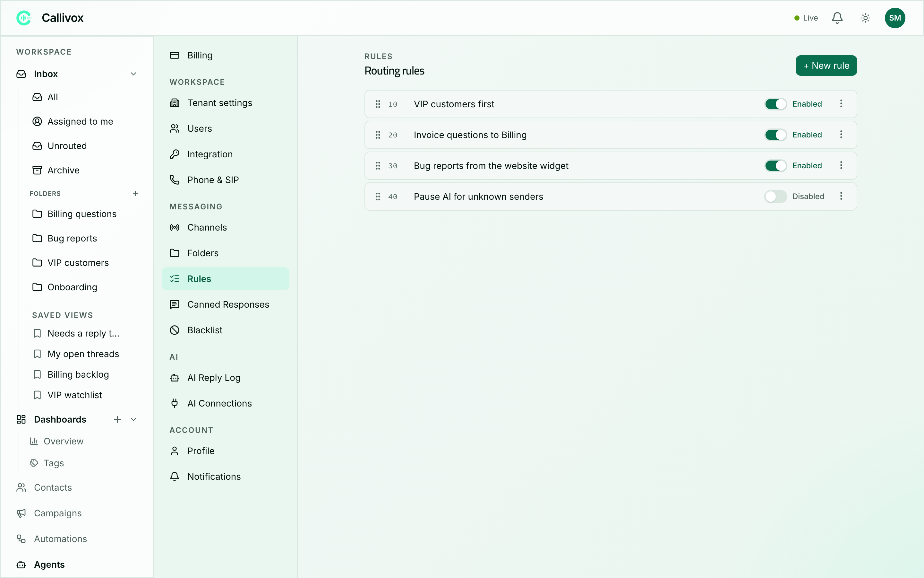This screenshot has width=924, height=578.
Task: Open the Bug reports folder
Action: click(85, 239)
